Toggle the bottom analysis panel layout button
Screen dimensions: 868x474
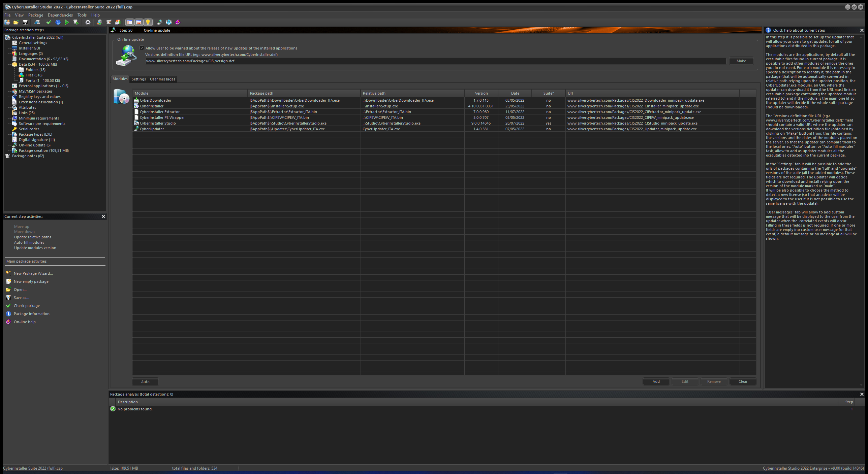(x=139, y=22)
